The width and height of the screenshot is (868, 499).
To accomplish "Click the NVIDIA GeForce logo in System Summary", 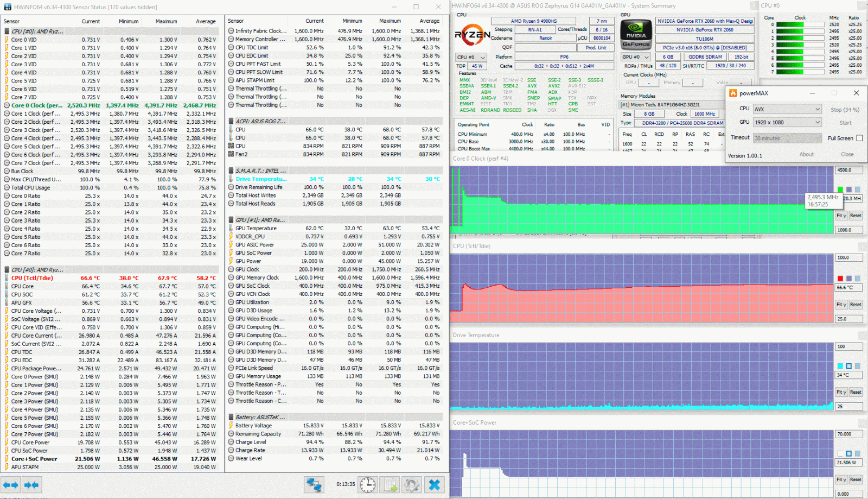I will pos(636,34).
